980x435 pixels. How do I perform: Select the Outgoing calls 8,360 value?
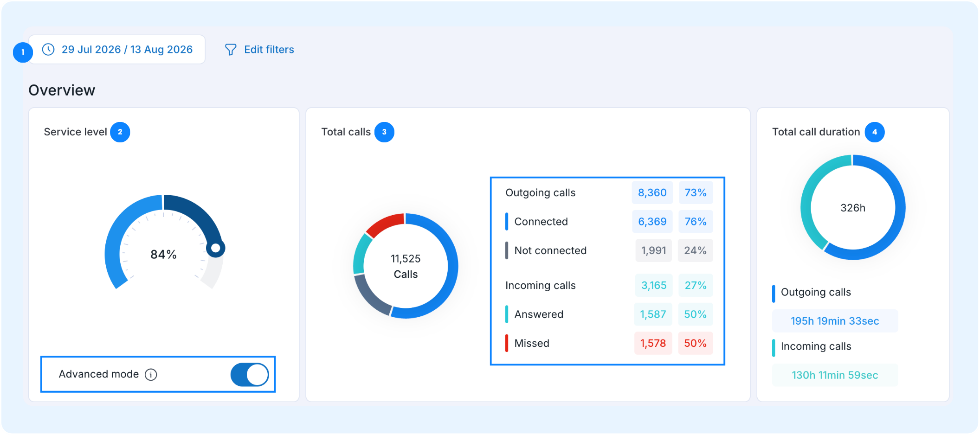(652, 193)
